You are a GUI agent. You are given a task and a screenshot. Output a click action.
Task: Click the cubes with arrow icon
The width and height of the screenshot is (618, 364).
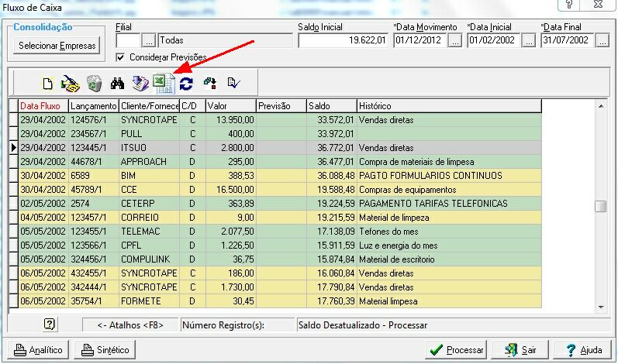(209, 83)
